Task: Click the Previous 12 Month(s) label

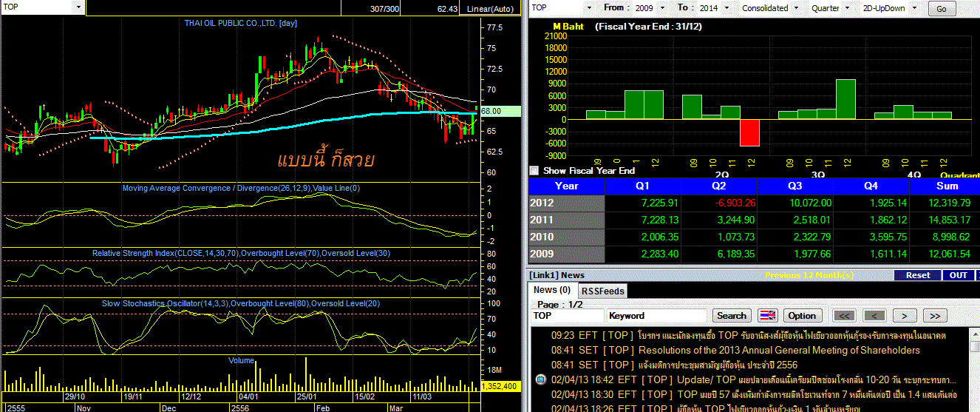Action: (809, 275)
